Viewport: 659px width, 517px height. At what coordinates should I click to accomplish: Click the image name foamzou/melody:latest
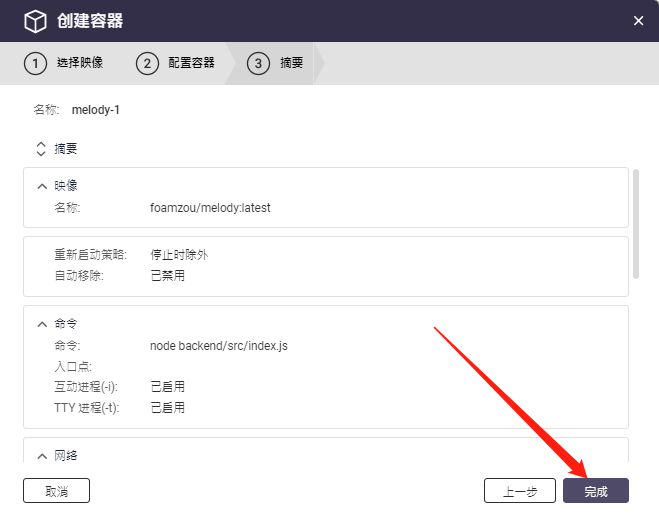coord(210,208)
